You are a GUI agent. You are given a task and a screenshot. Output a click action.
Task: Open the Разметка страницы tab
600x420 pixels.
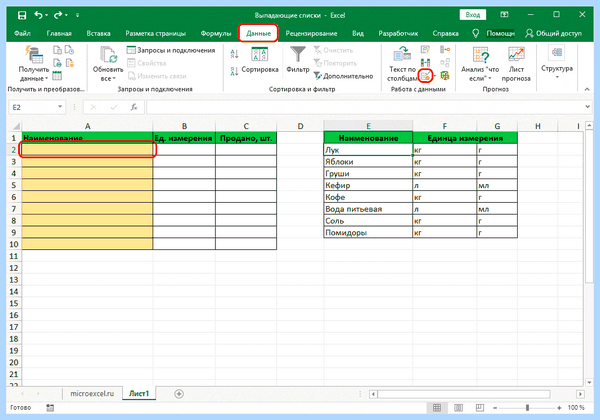tap(155, 33)
